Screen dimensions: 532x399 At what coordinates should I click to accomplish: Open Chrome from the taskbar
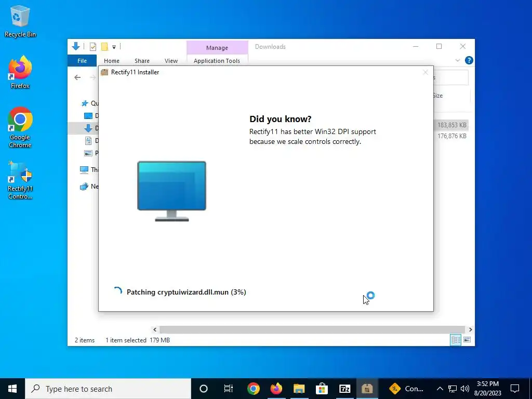tap(254, 389)
